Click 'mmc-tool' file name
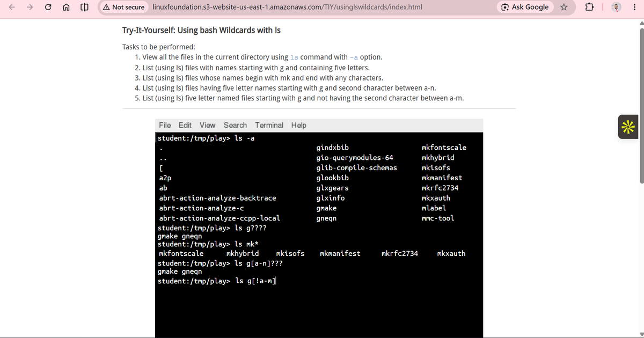This screenshot has width=644, height=338. [438, 218]
